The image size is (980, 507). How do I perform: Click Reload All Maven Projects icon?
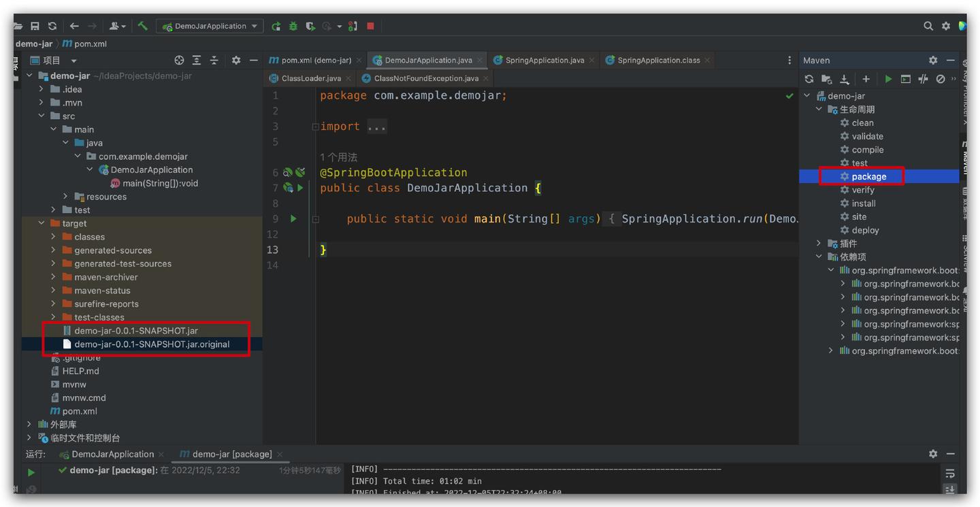pyautogui.click(x=809, y=79)
